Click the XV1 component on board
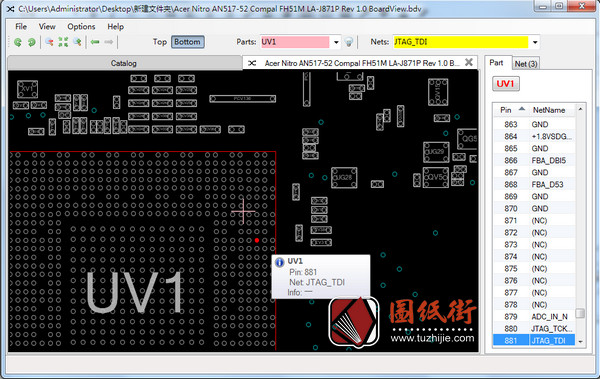 (28, 89)
